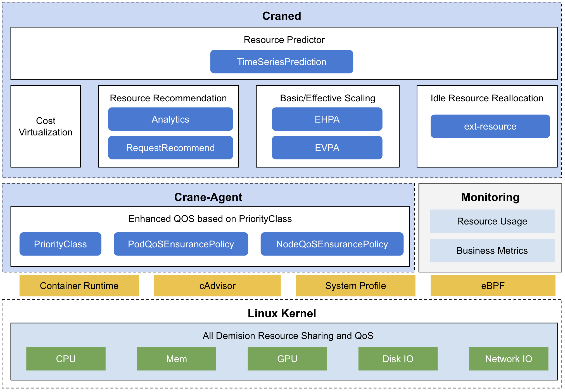Click the EVPA scaling block
Viewport: 565px width, 392px height.
pos(327,148)
